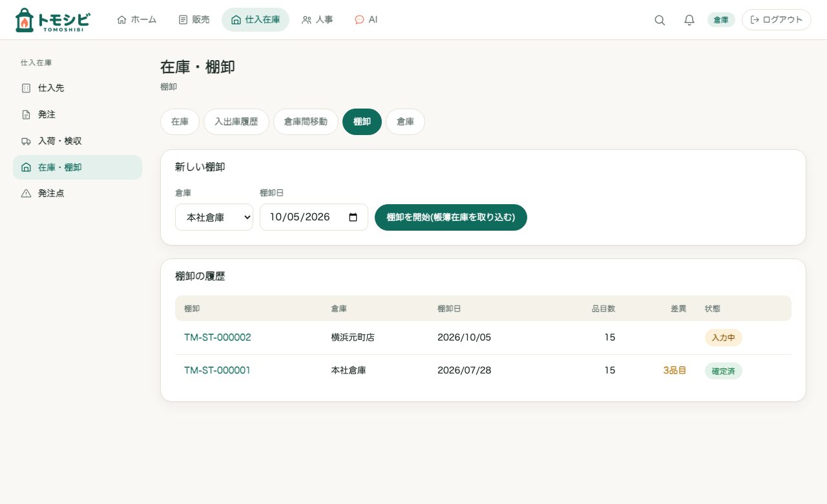
Task: Switch to the 入出庫履歴 tab
Action: click(236, 121)
